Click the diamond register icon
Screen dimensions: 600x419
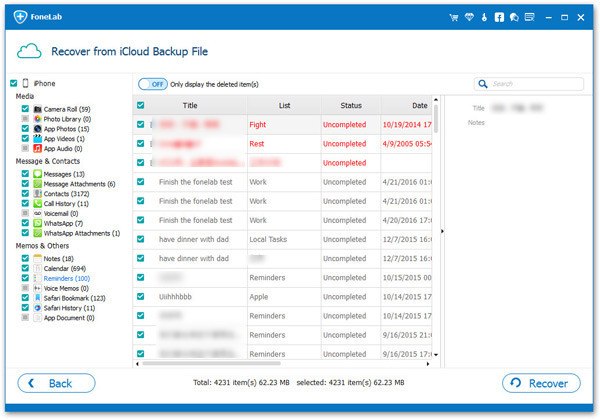469,17
